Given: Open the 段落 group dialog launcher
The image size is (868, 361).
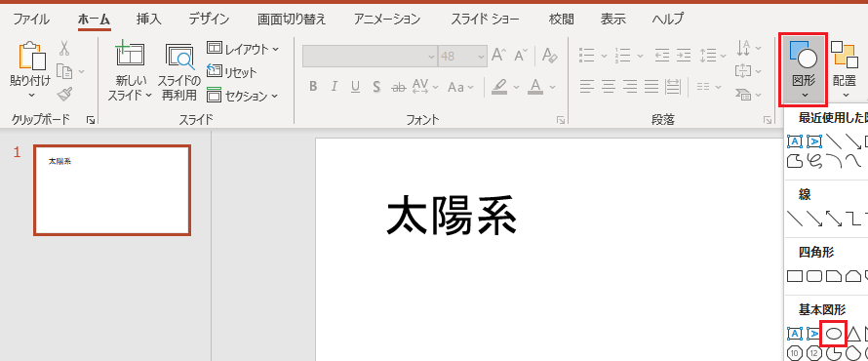Looking at the screenshot, I should (768, 120).
